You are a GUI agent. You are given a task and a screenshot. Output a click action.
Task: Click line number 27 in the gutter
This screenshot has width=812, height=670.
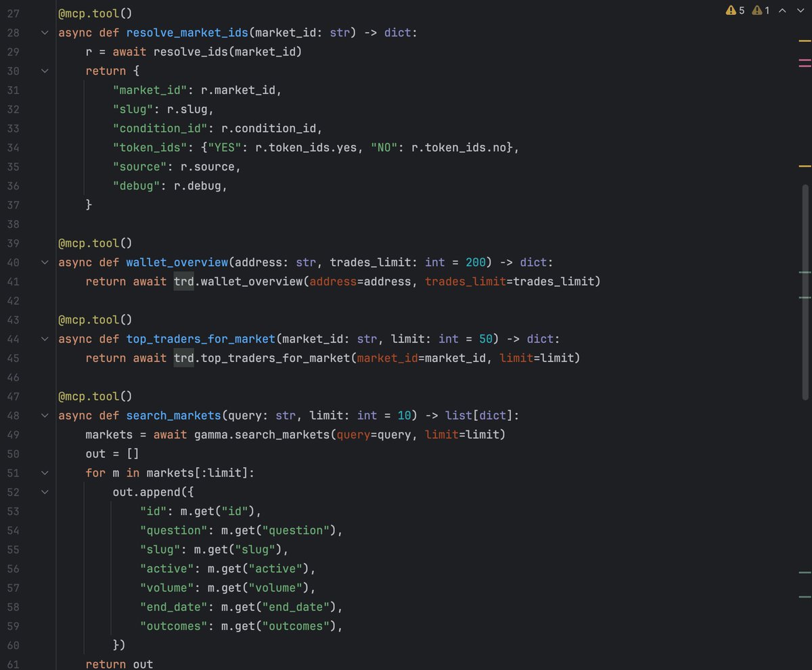[15, 13]
